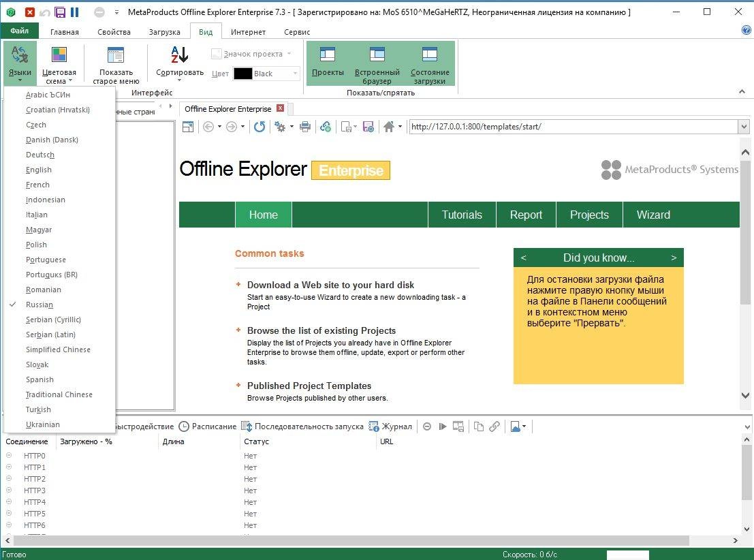Image resolution: width=754 pixels, height=560 pixels.
Task: Click the URL address field
Action: click(x=574, y=127)
